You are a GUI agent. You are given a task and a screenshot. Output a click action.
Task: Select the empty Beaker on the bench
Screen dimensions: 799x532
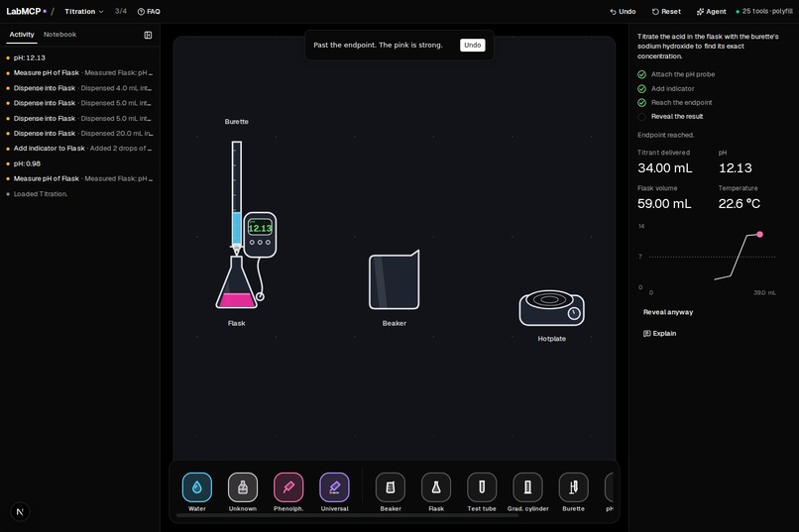(x=395, y=280)
